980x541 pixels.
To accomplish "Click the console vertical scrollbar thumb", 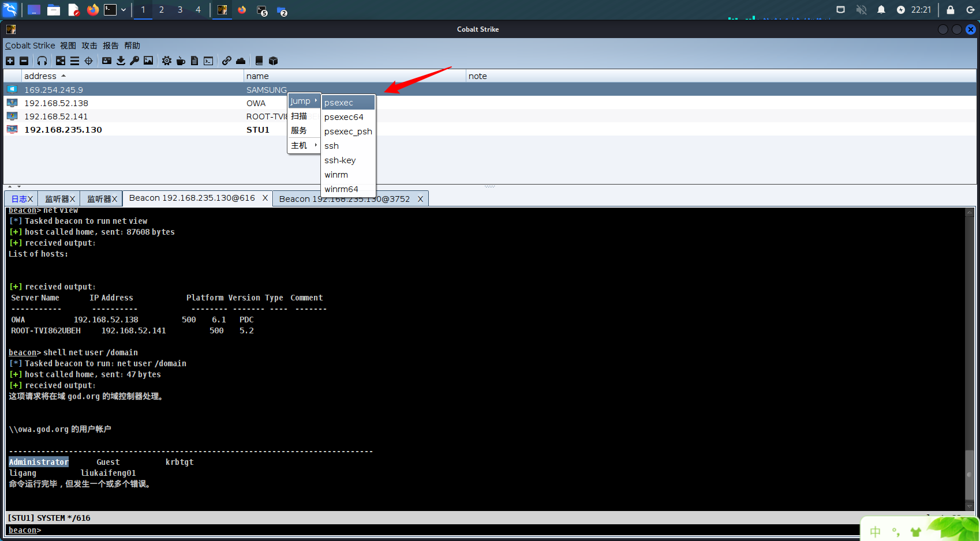I will pos(969,475).
